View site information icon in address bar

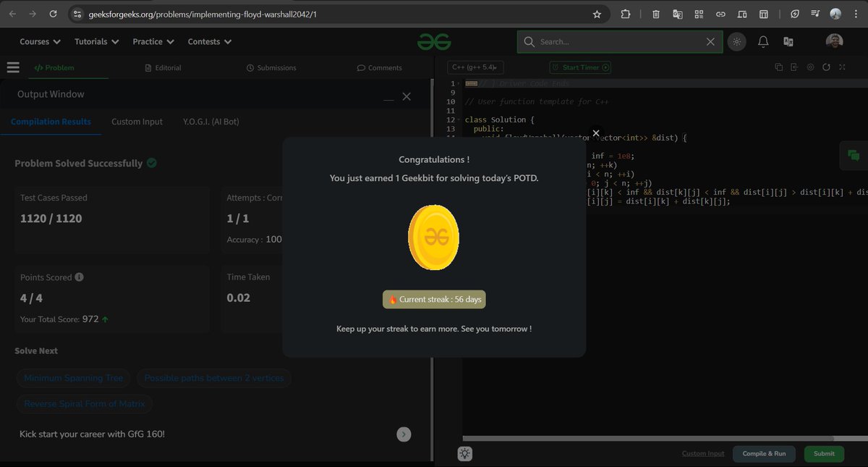(x=77, y=14)
